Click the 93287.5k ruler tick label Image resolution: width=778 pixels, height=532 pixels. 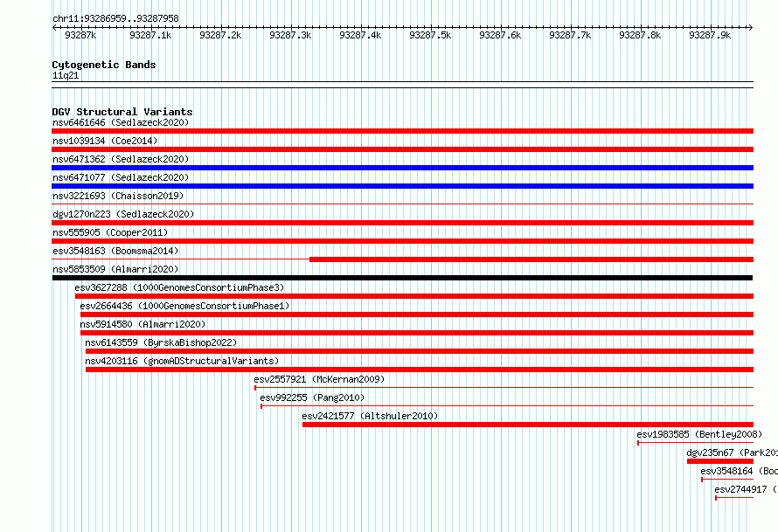[x=430, y=35]
